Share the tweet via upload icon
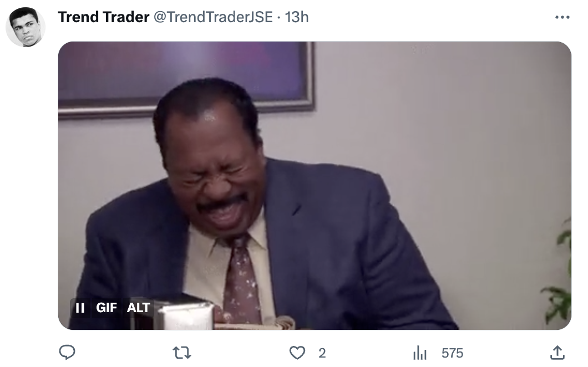The image size is (588, 367). click(557, 353)
